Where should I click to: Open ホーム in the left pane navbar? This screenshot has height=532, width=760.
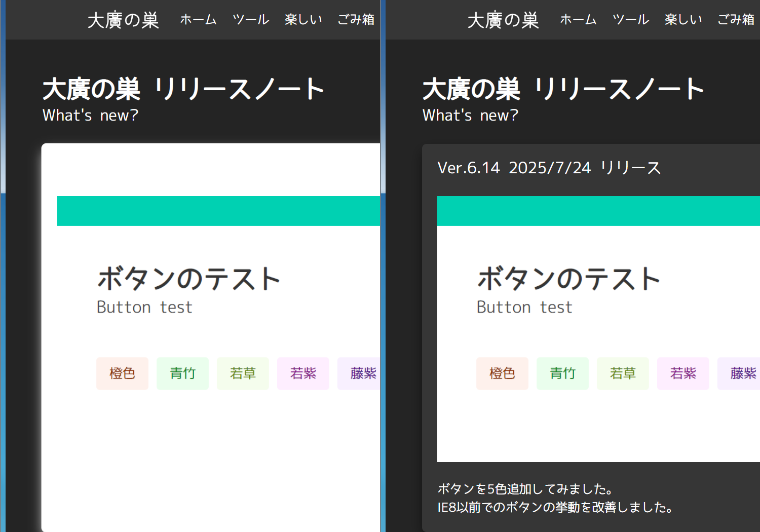click(x=198, y=20)
